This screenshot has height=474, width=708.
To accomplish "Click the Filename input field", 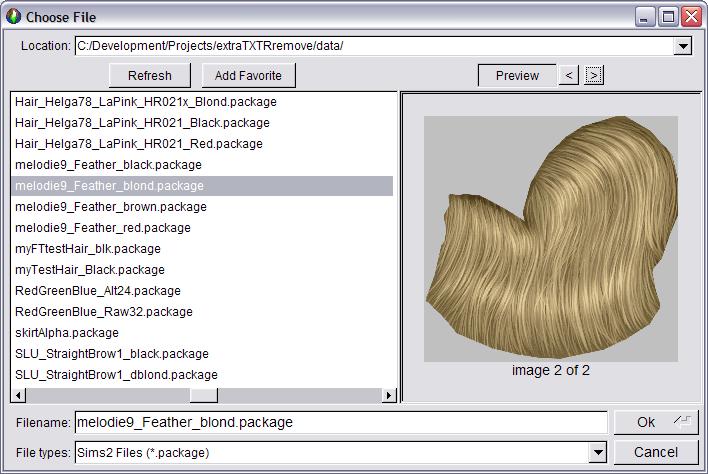I will pyautogui.click(x=341, y=423).
